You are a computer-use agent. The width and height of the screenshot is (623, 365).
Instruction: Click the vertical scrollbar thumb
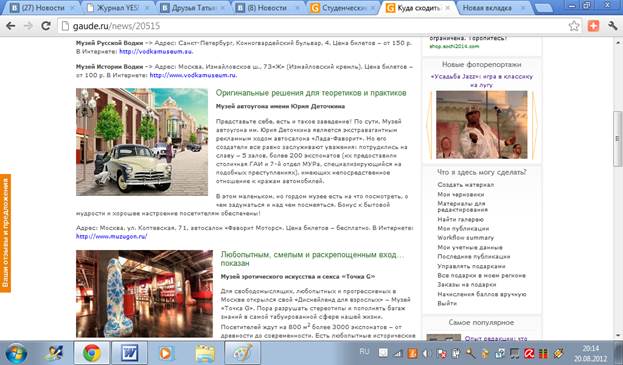tap(618, 138)
